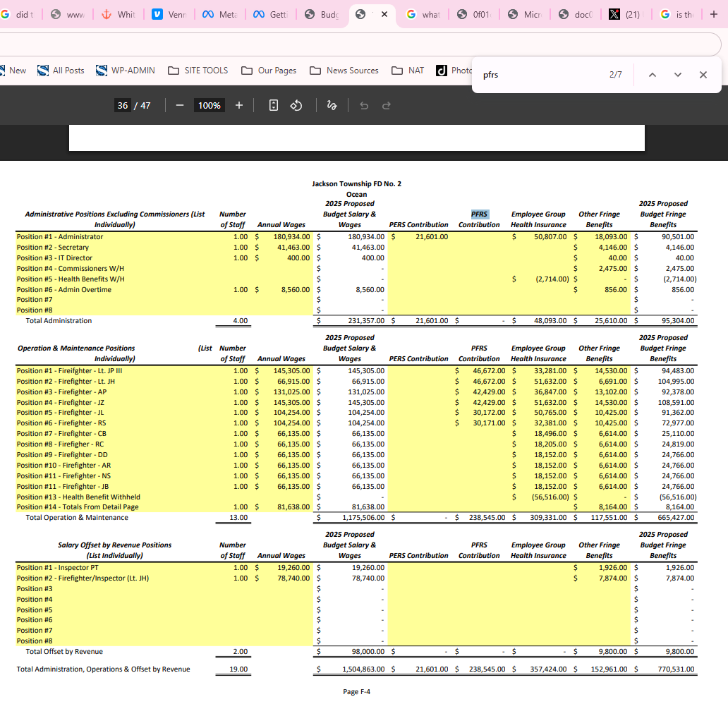Click the undo arrow in PDF toolbar
Image resolution: width=728 pixels, height=728 pixels.
(364, 106)
